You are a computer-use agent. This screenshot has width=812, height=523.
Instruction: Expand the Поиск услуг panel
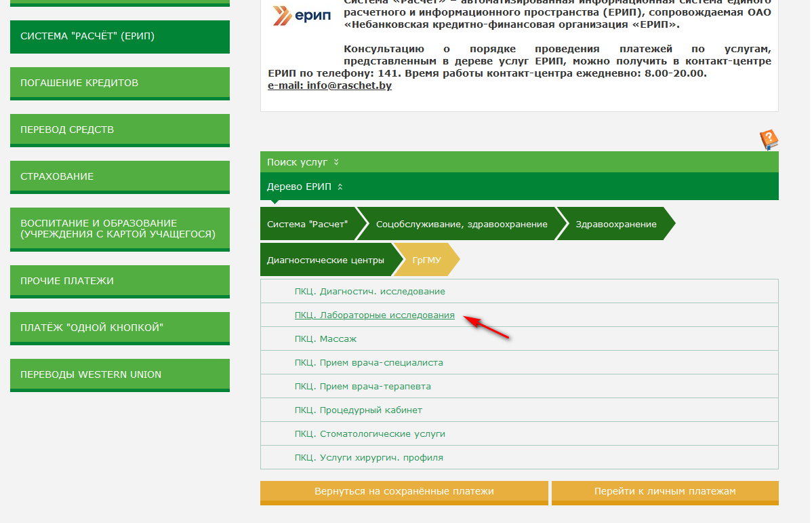tap(302, 162)
